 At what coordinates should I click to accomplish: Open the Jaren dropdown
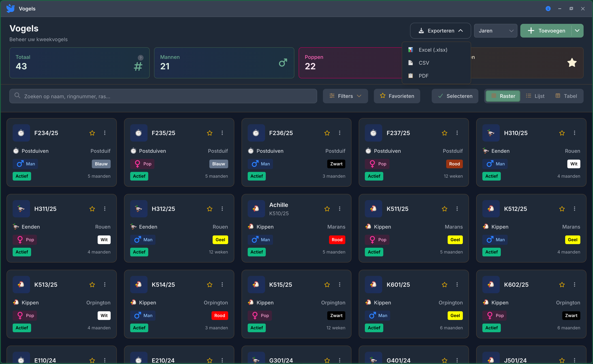point(495,31)
